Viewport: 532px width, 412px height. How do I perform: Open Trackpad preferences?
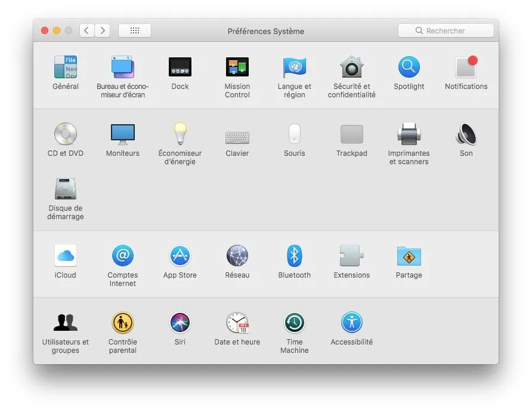click(351, 134)
